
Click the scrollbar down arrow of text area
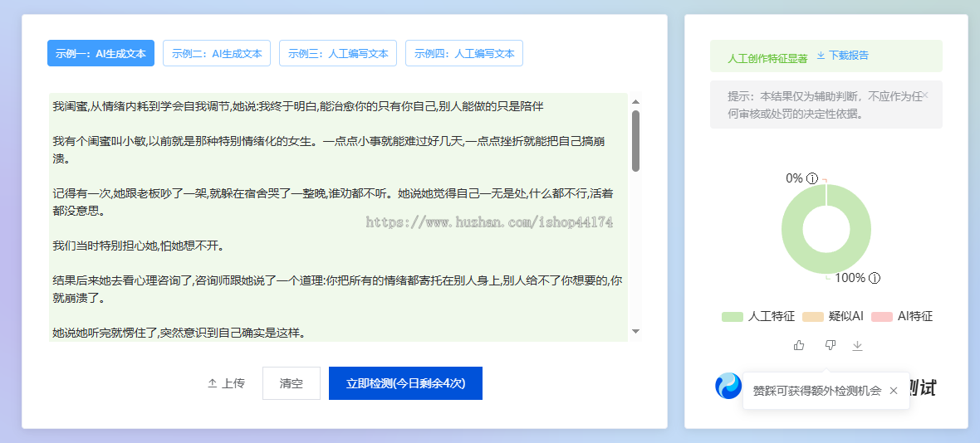click(635, 331)
